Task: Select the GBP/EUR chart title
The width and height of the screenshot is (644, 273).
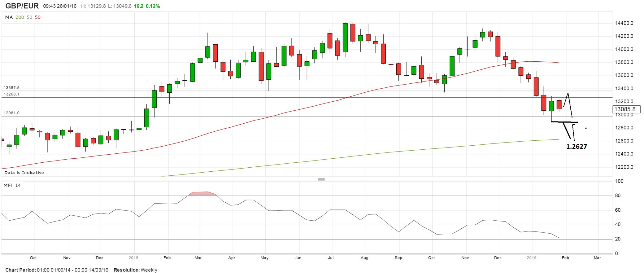Action: (22, 6)
